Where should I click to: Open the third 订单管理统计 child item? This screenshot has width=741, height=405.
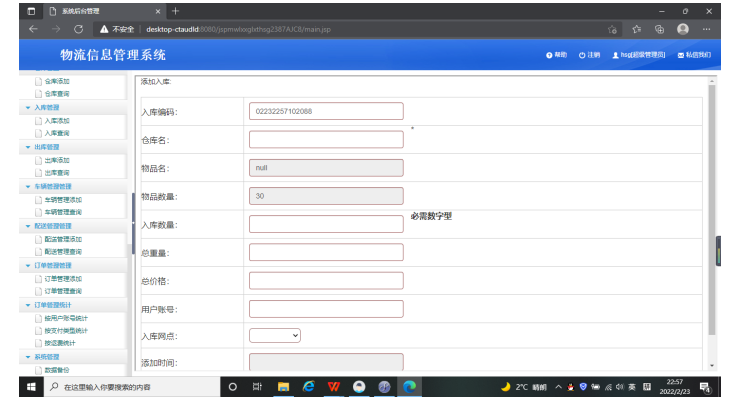[x=60, y=343]
